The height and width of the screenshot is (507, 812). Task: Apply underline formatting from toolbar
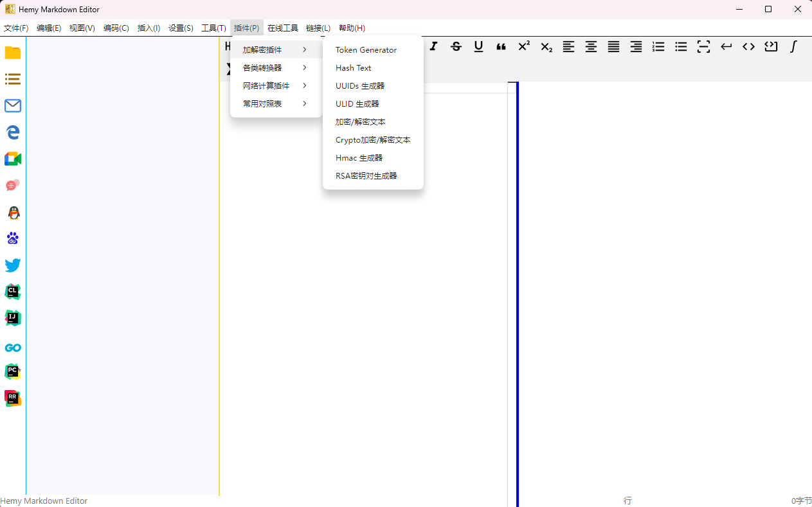pos(478,46)
